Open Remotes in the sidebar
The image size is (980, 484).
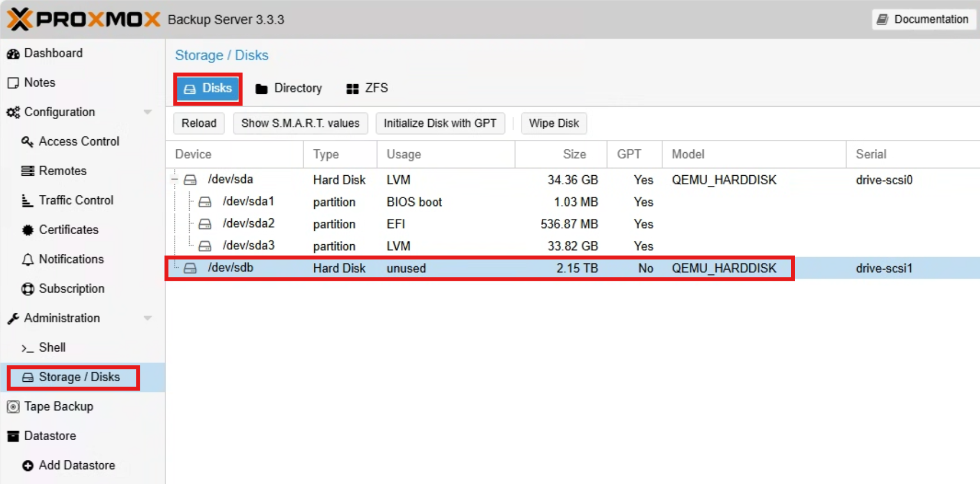[63, 171]
